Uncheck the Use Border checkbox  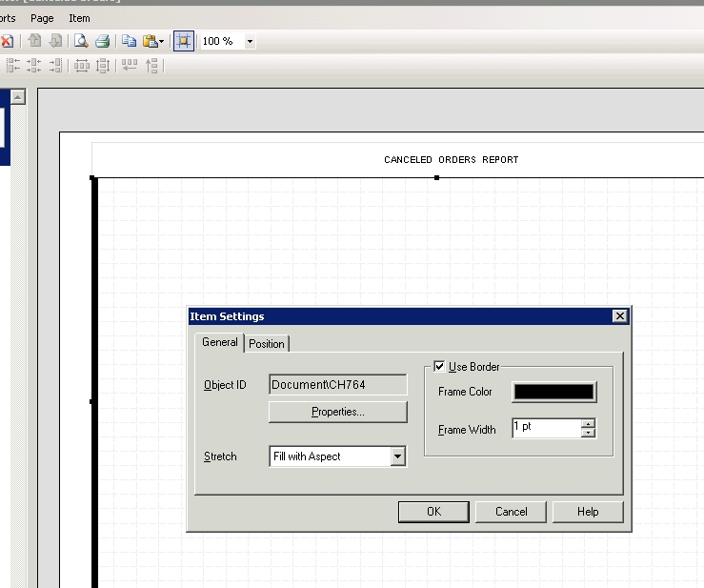pos(439,367)
